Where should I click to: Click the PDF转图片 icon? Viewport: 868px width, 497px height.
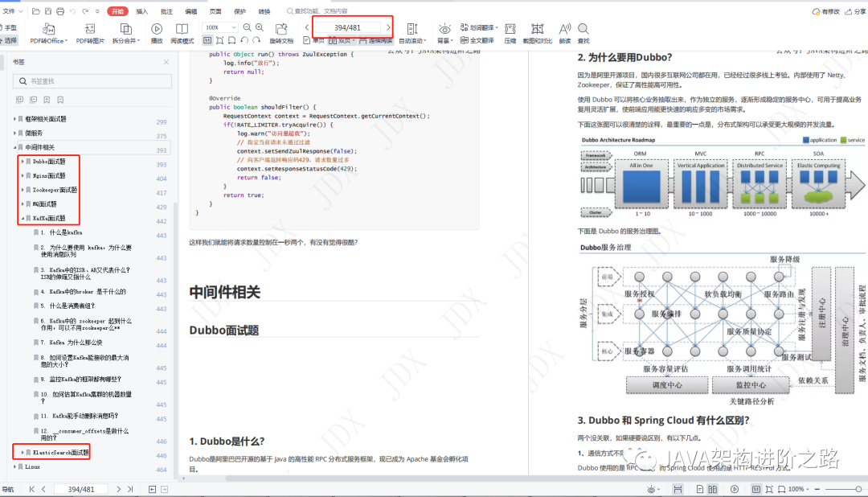(90, 29)
